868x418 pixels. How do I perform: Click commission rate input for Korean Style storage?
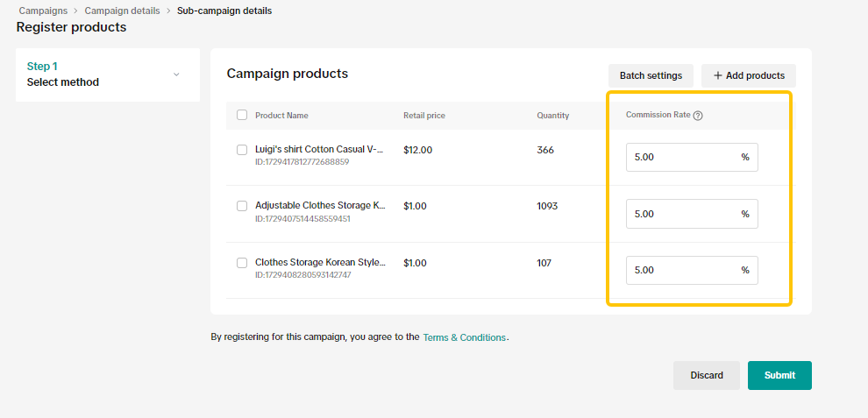(x=681, y=270)
